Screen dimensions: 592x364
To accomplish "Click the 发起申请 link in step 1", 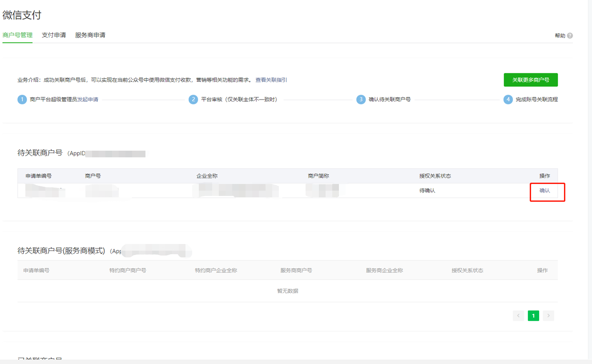I will [x=88, y=100].
